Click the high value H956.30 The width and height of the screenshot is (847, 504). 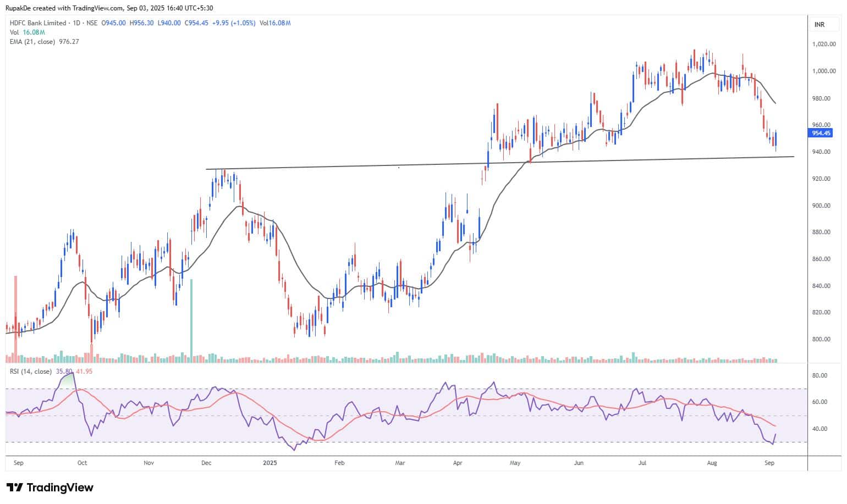[x=141, y=23]
